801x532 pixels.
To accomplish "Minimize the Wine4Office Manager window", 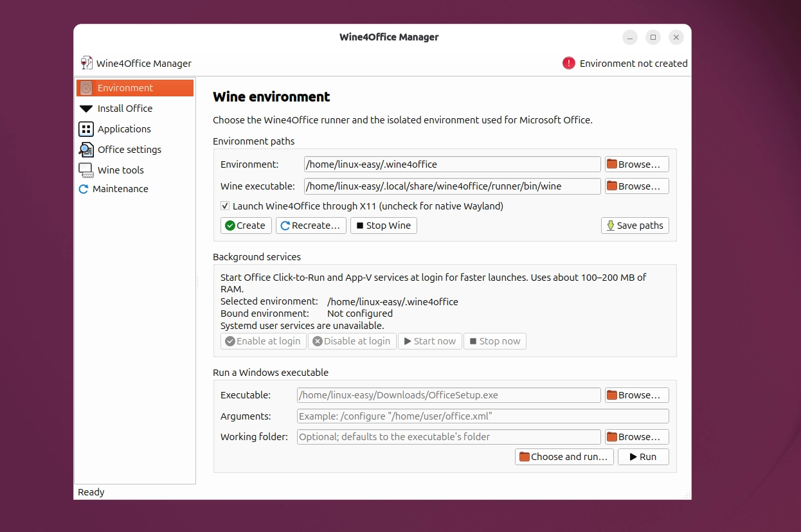I will pos(630,37).
